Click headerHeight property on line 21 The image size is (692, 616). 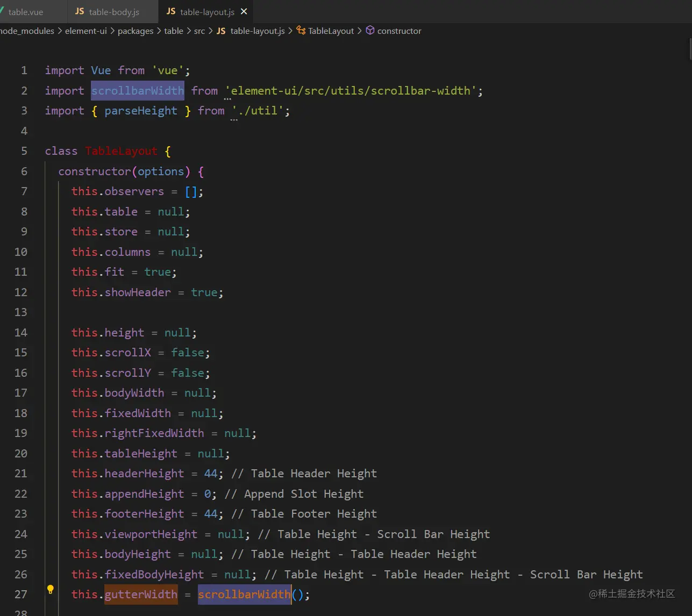tap(144, 474)
